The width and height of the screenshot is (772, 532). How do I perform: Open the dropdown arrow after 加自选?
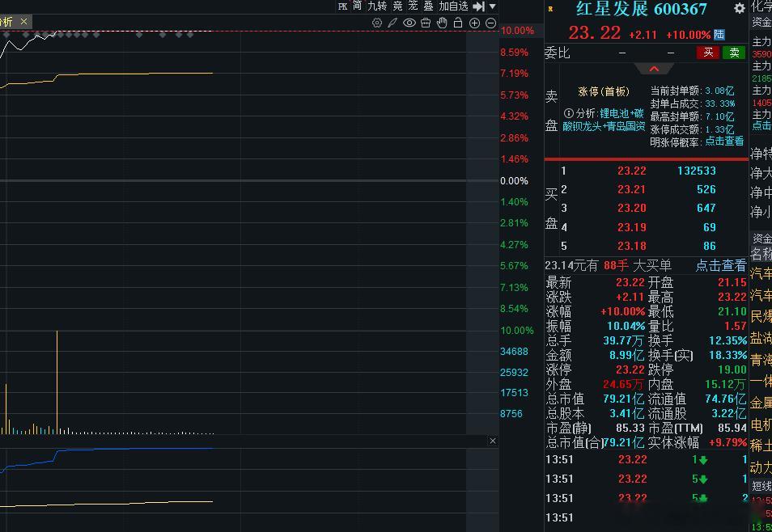492,6
